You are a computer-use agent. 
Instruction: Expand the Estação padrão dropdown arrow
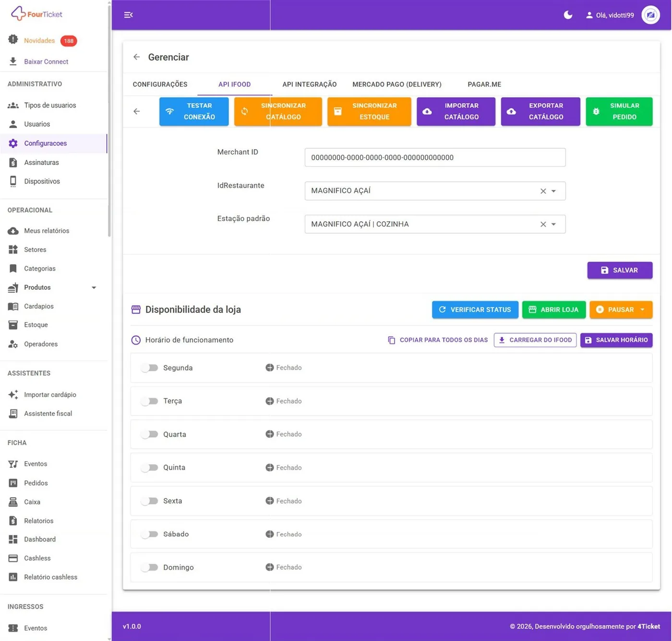(554, 224)
